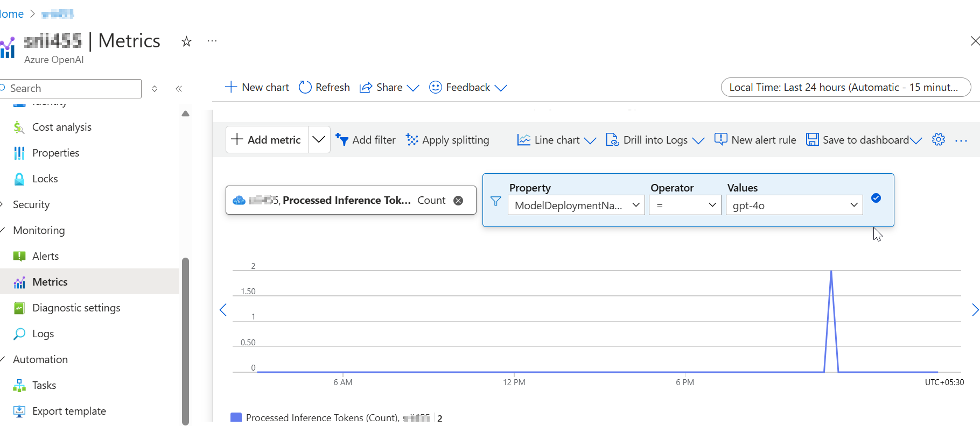Click the Home breadcrumb link
The image size is (980, 426).
[x=11, y=14]
